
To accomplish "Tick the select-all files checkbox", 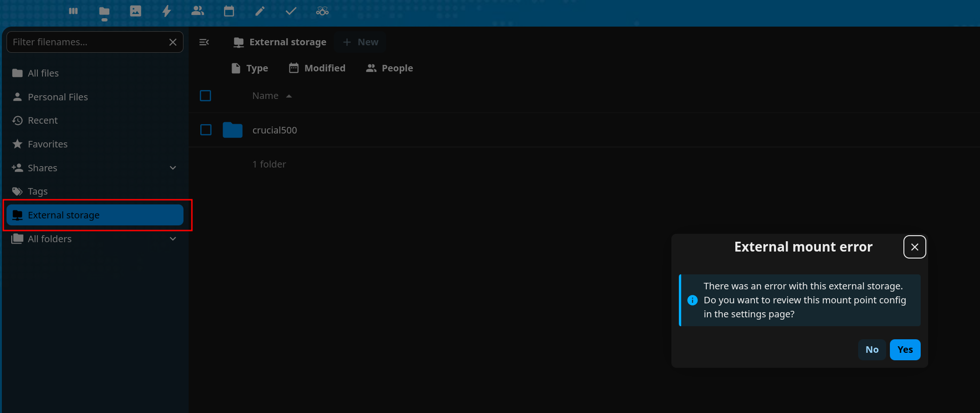I will 205,96.
